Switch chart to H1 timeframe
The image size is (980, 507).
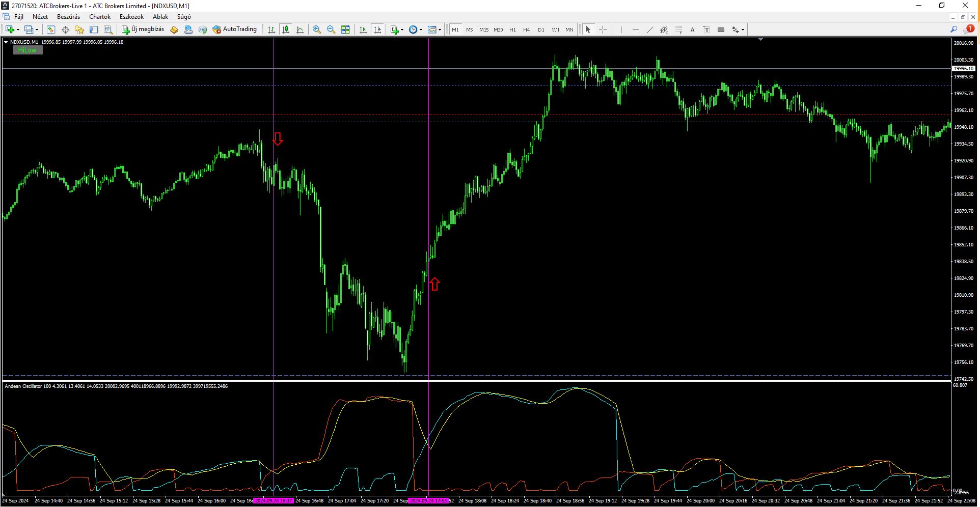point(512,30)
